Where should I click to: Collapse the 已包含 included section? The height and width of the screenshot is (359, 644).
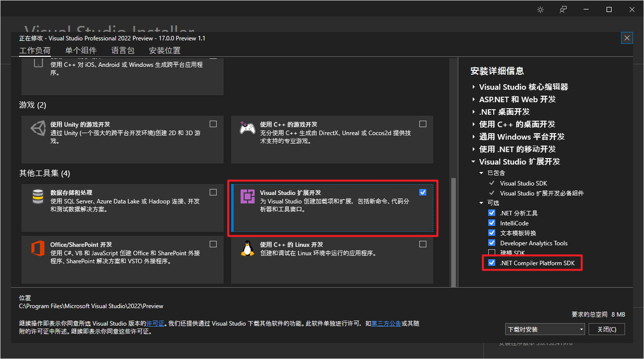(x=482, y=173)
